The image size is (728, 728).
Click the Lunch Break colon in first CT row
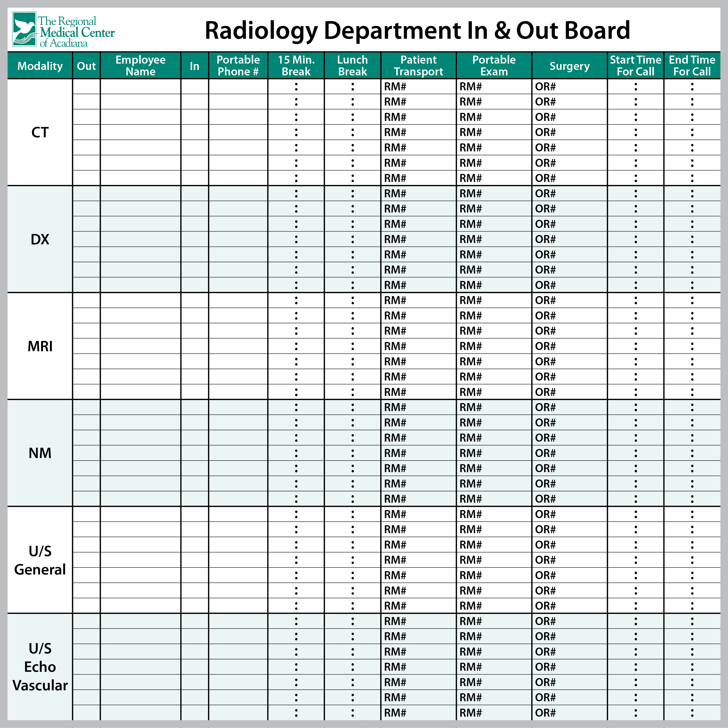(x=352, y=87)
